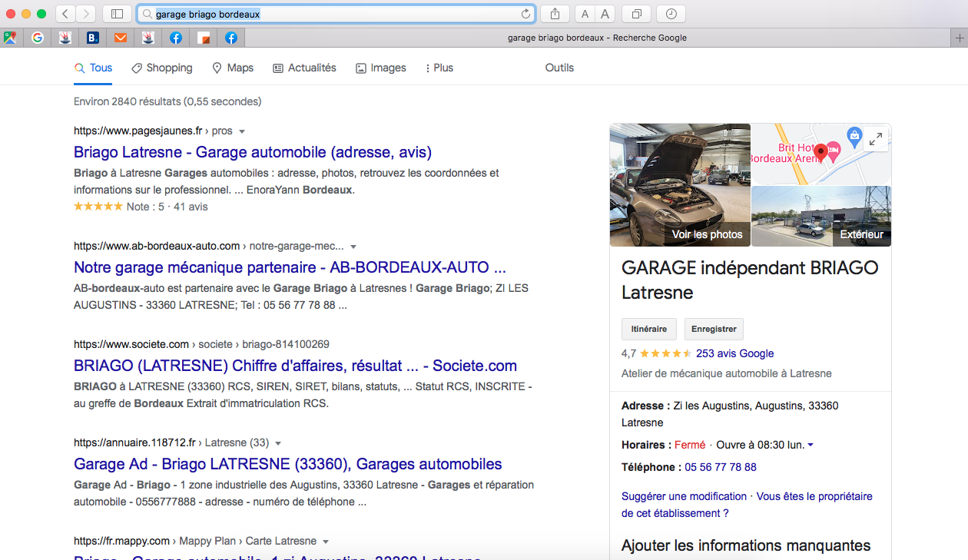This screenshot has width=968, height=560.
Task: Open the Share menu in the toolbar
Action: (x=555, y=14)
